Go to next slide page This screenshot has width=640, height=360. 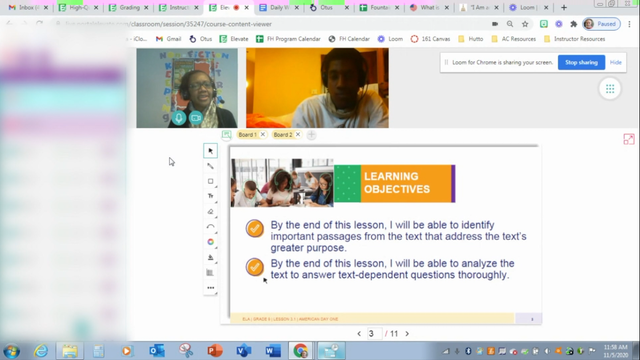(407, 334)
